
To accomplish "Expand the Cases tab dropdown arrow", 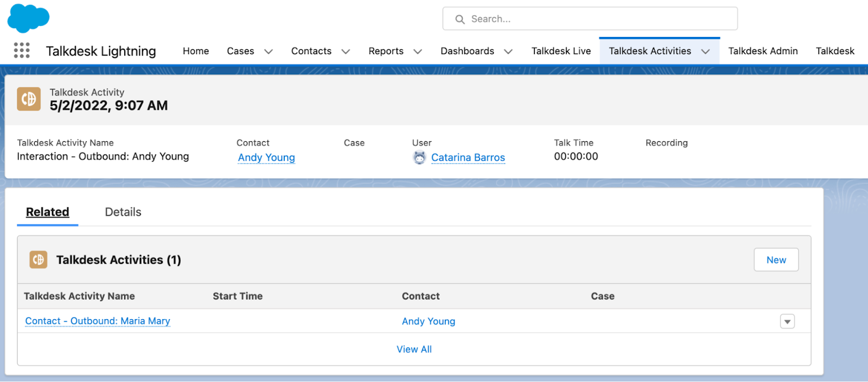I will (x=269, y=52).
